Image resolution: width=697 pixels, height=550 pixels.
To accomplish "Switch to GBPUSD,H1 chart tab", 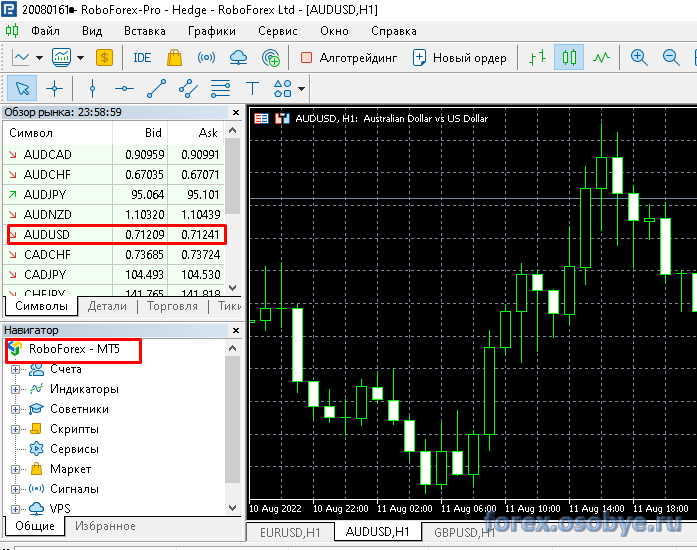I will click(x=464, y=532).
